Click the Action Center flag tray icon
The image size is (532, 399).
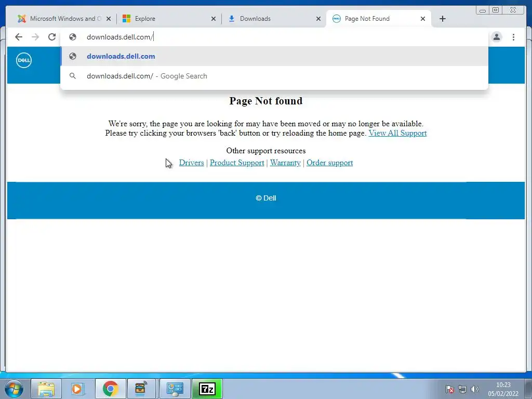[450, 389]
